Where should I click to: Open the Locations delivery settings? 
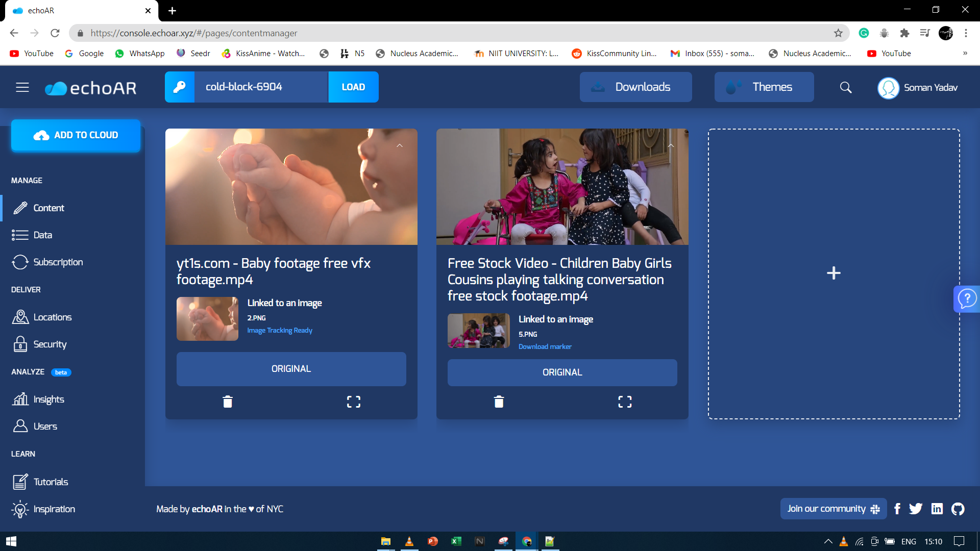[53, 317]
